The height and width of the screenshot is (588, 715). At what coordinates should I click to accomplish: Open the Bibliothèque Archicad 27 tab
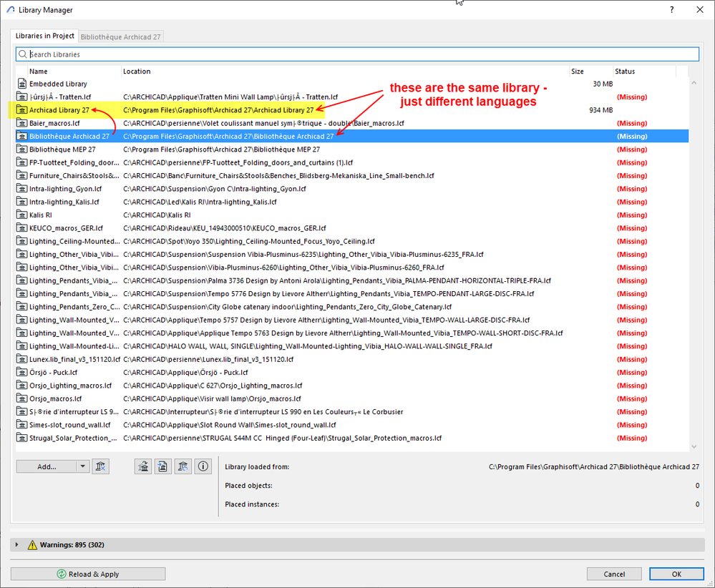click(x=121, y=37)
